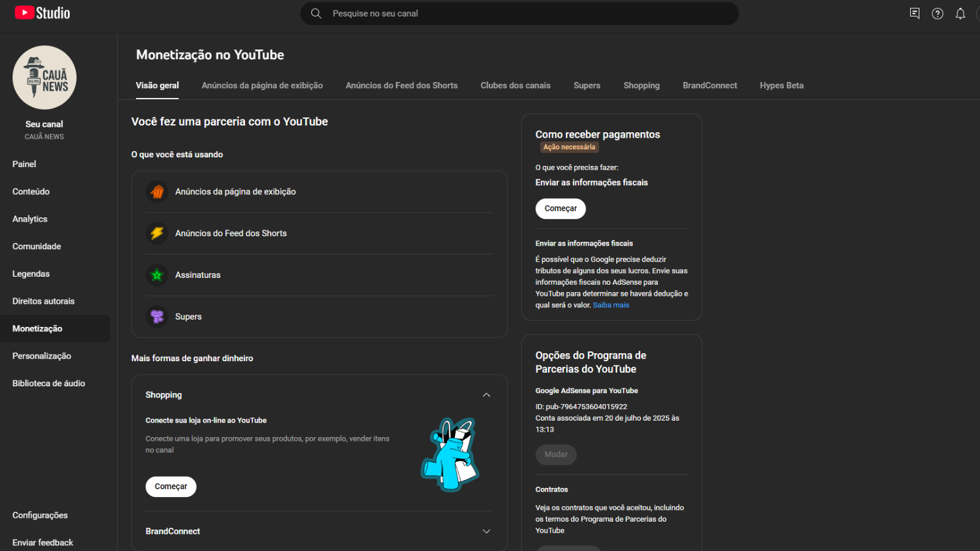Click the Shopping bag illustration
The width and height of the screenshot is (980, 551).
click(450, 454)
